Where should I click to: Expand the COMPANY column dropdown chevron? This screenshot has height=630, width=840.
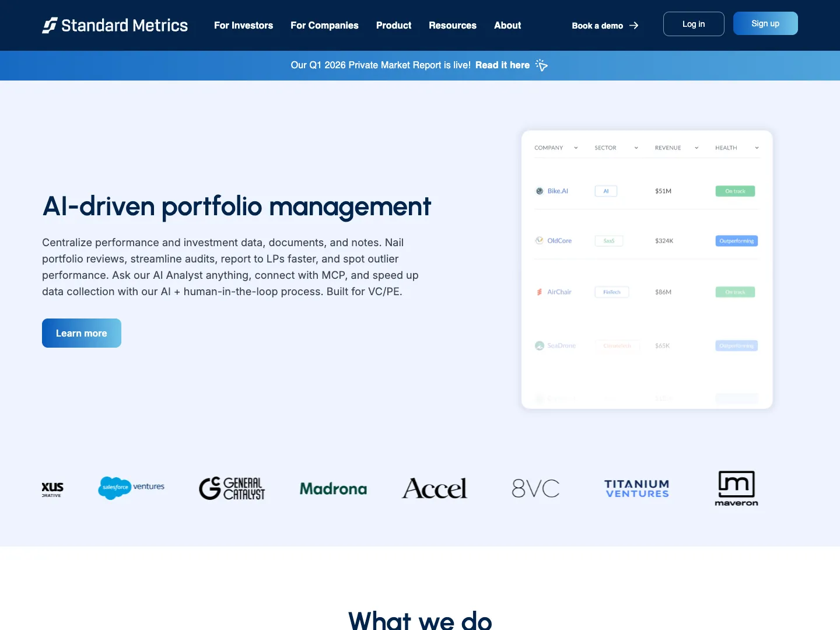tap(576, 148)
